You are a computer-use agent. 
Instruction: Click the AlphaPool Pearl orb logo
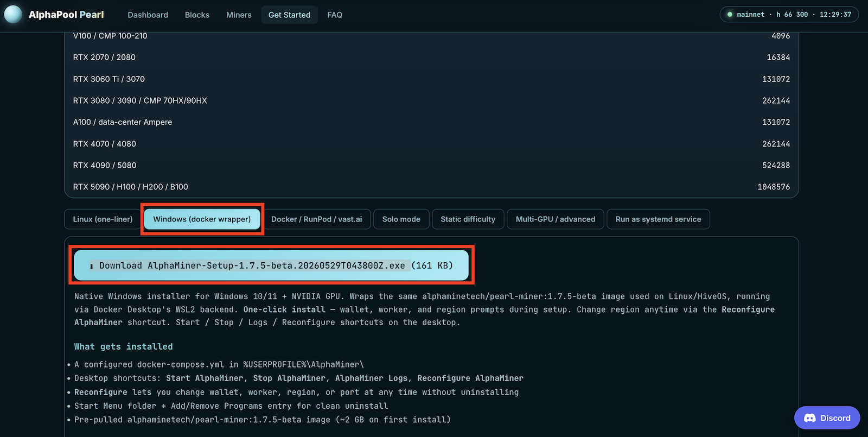coord(13,15)
